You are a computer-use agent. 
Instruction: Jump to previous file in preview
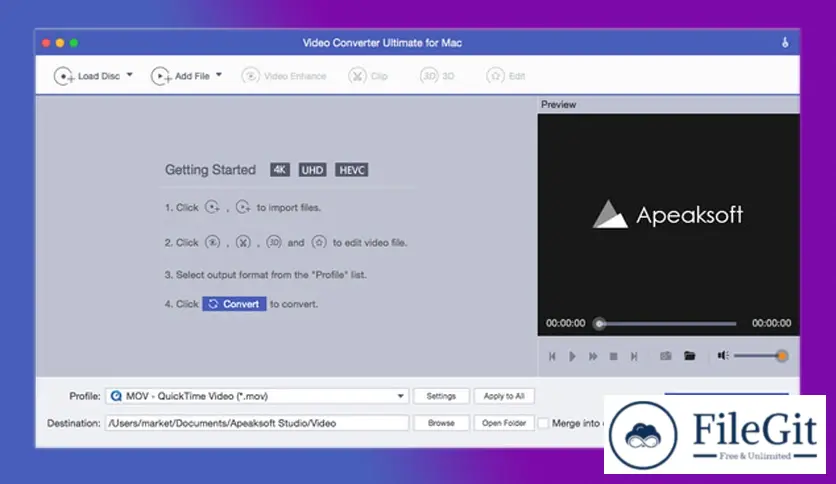[x=552, y=356]
